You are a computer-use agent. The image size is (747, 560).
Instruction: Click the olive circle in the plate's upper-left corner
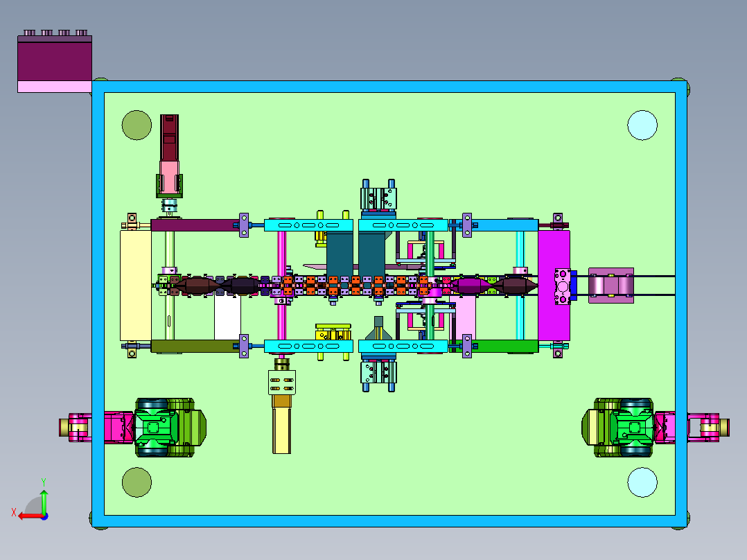click(137, 125)
